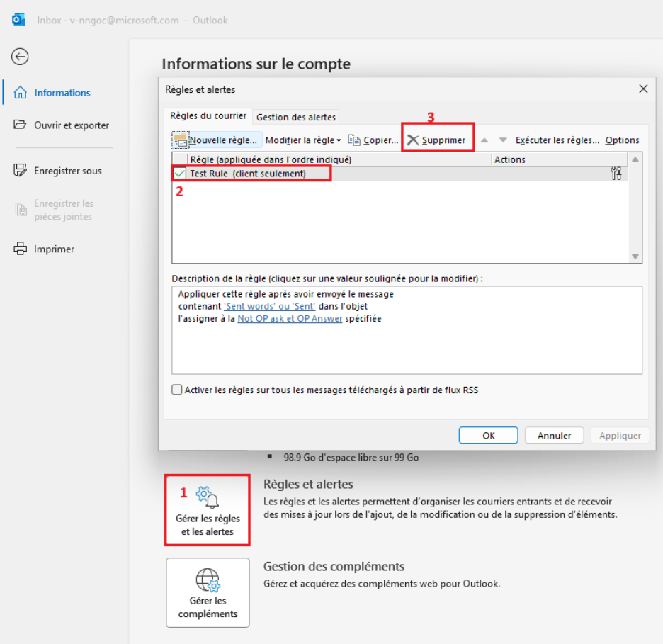Image resolution: width=663 pixels, height=644 pixels.
Task: Switch to Gestion des alertes tab
Action: (296, 117)
